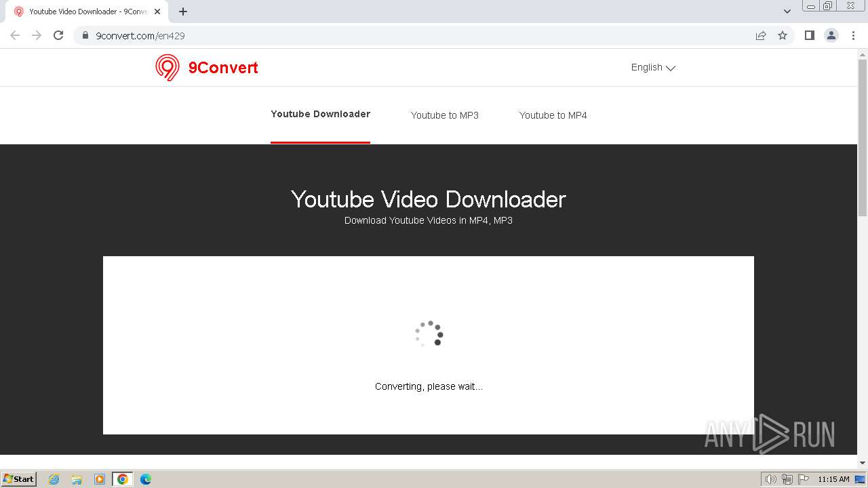Image resolution: width=868 pixels, height=488 pixels.
Task: Click the volume speaker tray icon
Action: pos(770,479)
